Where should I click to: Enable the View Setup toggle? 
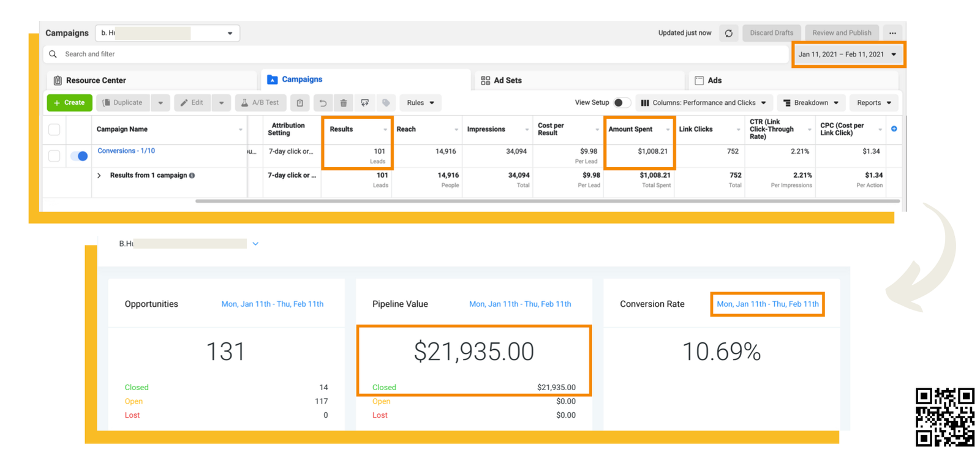(621, 103)
